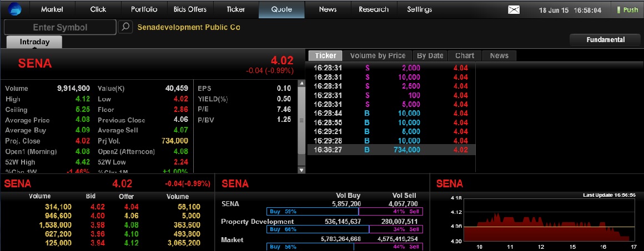Open the top-bar News menu
644x251 pixels.
pyautogui.click(x=328, y=9)
